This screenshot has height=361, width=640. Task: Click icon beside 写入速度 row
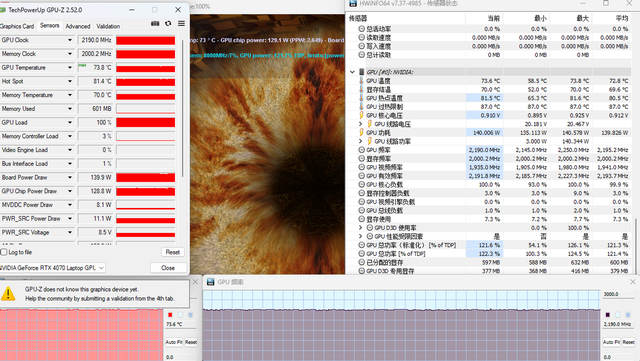[361, 46]
